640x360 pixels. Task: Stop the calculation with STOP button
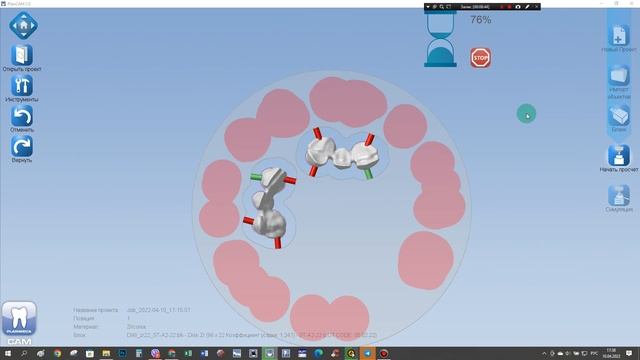pyautogui.click(x=480, y=58)
